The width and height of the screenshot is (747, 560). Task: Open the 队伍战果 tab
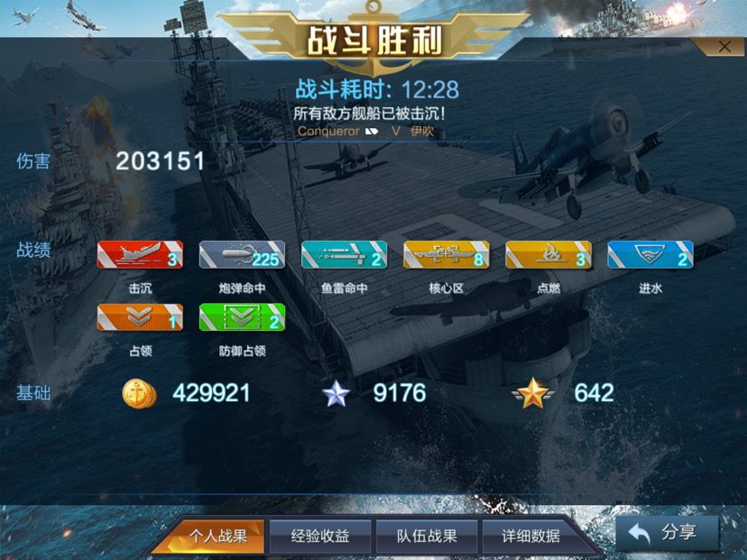(427, 537)
